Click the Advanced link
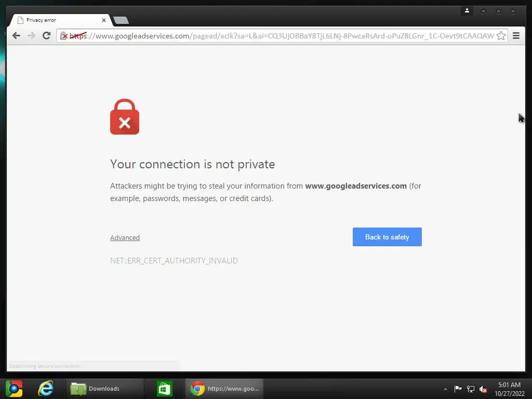Viewport: 532px width, 399px height. (125, 237)
